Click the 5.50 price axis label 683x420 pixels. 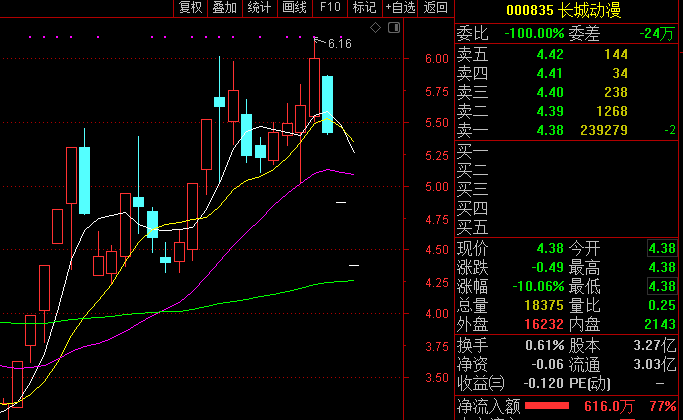437,123
